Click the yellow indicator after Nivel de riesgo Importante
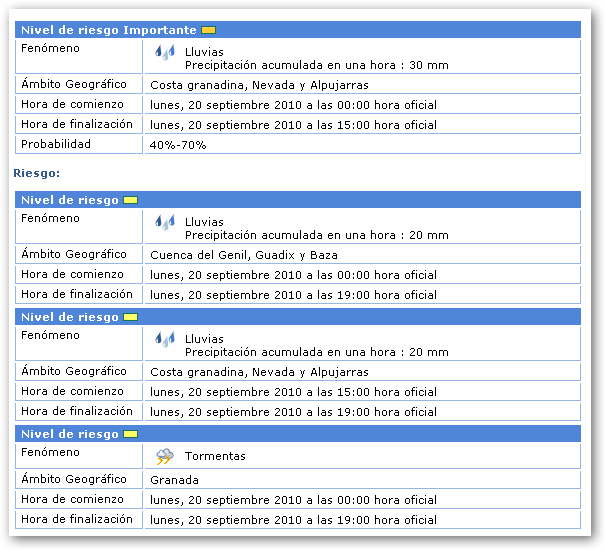Image resolution: width=605 pixels, height=550 pixels. (208, 30)
